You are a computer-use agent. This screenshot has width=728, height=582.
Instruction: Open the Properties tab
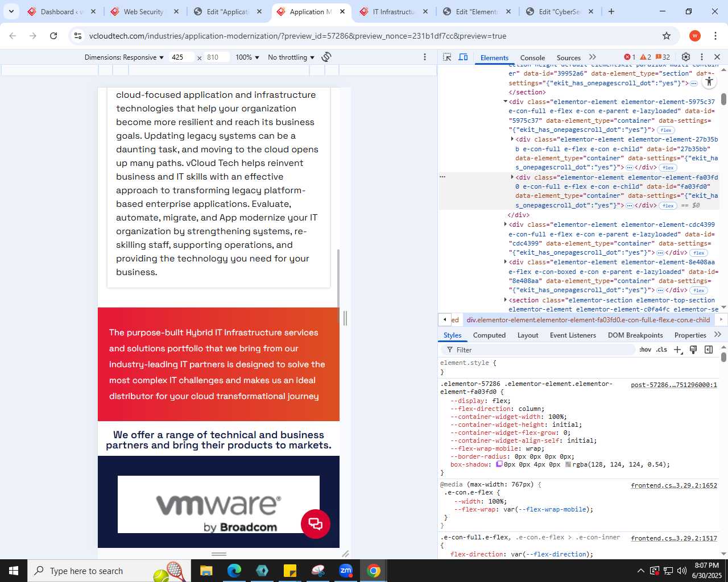(690, 335)
